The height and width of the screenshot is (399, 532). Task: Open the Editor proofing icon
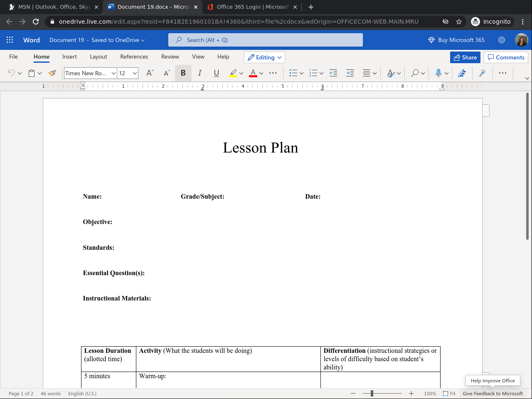[x=462, y=73]
